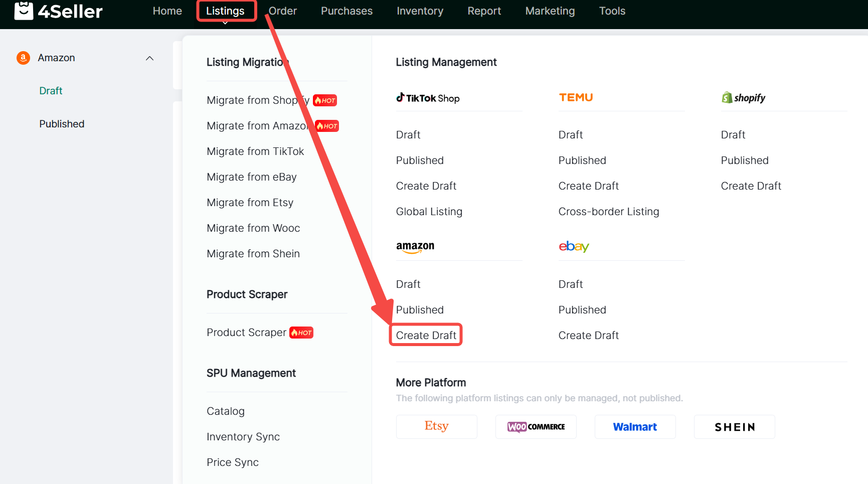Open the Inventory menu in navigation bar
This screenshot has height=484, width=868.
(x=420, y=11)
